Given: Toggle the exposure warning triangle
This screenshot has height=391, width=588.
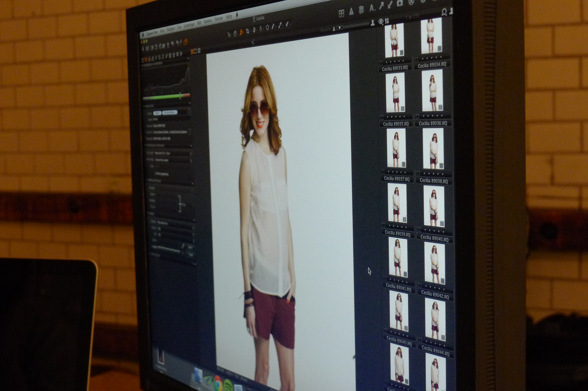Looking at the screenshot, I should (x=351, y=11).
